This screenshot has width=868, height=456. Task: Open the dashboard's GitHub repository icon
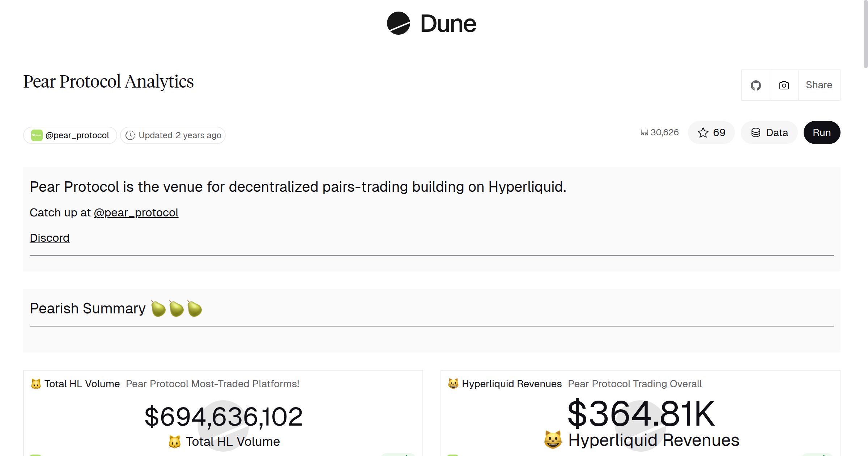tap(756, 85)
